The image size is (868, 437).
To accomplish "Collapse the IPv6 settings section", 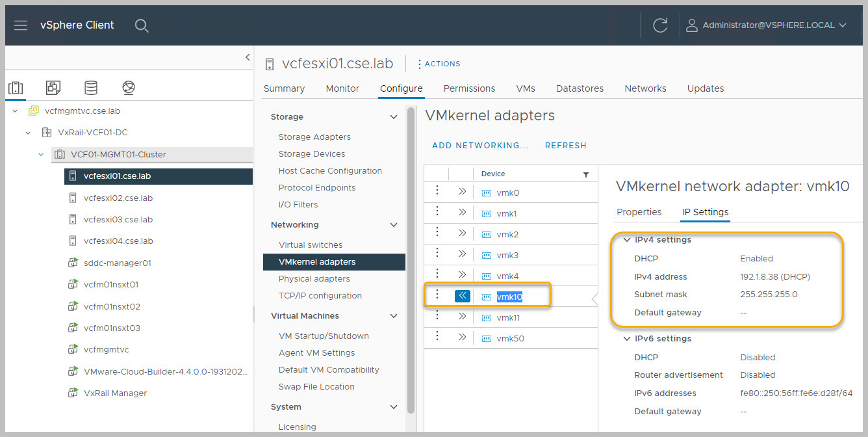I will point(626,339).
